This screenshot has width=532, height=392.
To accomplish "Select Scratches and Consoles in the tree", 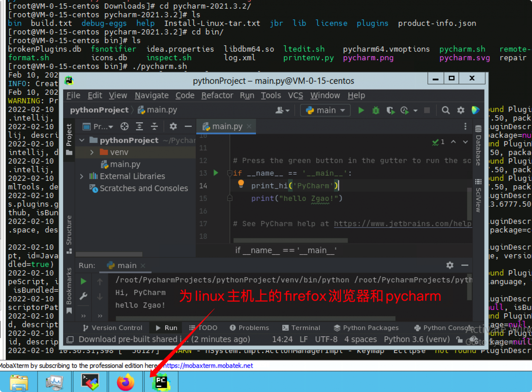I will [139, 188].
